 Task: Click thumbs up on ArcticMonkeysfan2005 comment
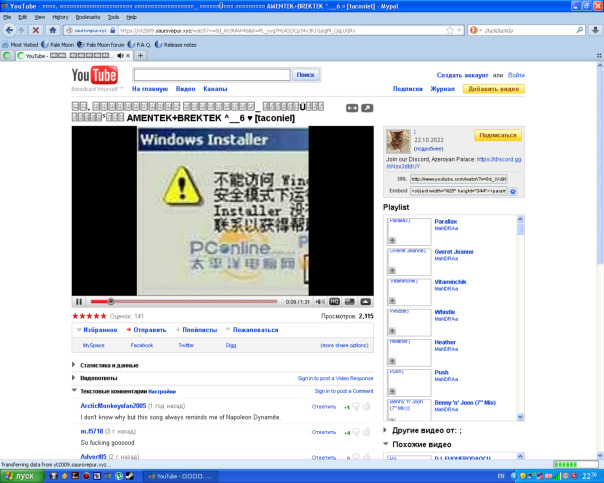click(367, 406)
